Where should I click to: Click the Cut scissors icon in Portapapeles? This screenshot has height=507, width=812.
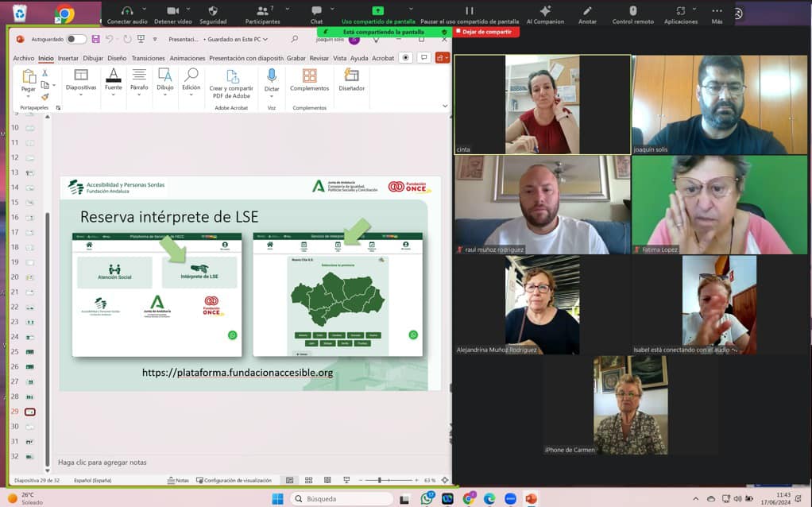45,73
